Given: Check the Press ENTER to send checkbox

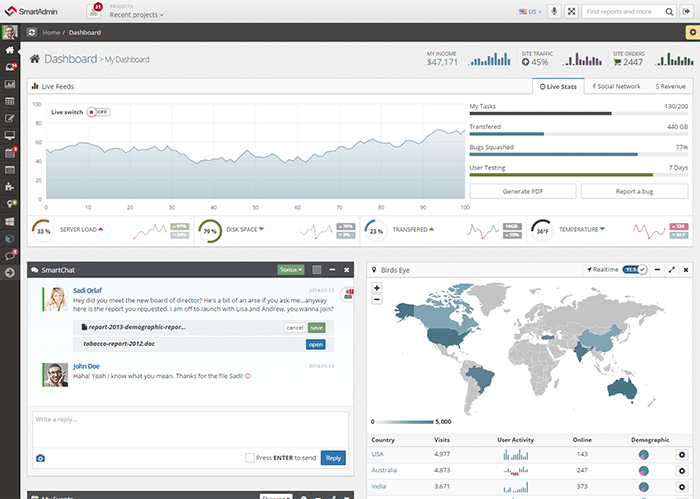Looking at the screenshot, I should (x=250, y=458).
